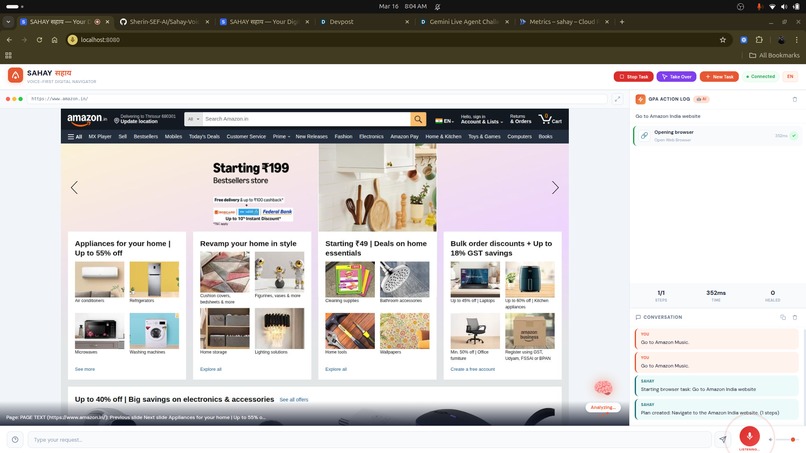Image resolution: width=806 pixels, height=453 pixels.
Task: Open Chrome three-dot menu
Action: [x=797, y=40]
